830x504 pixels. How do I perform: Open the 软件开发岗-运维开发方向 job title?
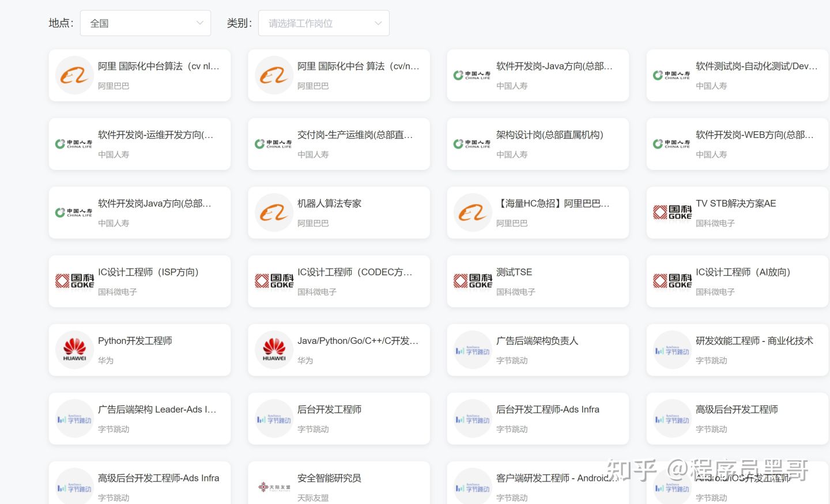coord(156,135)
